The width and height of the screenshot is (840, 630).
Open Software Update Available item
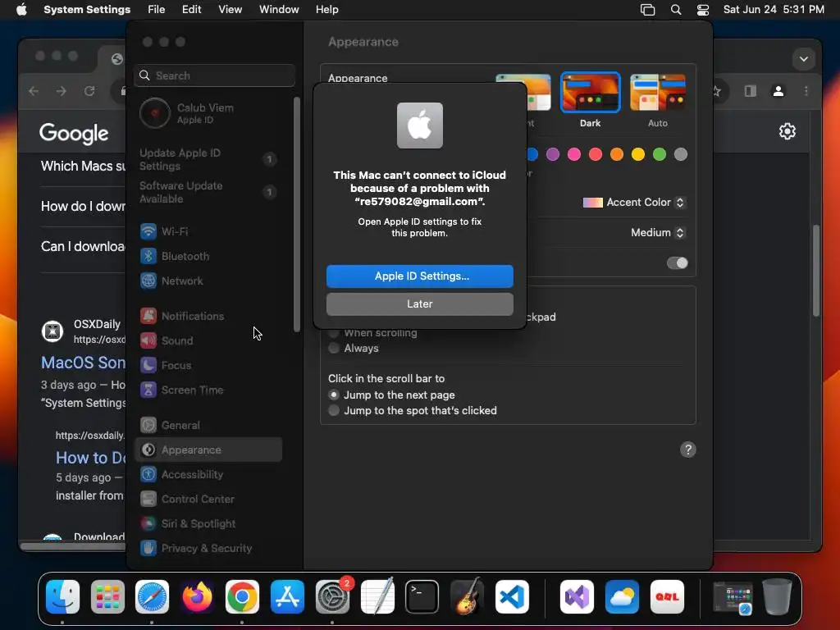208,192
